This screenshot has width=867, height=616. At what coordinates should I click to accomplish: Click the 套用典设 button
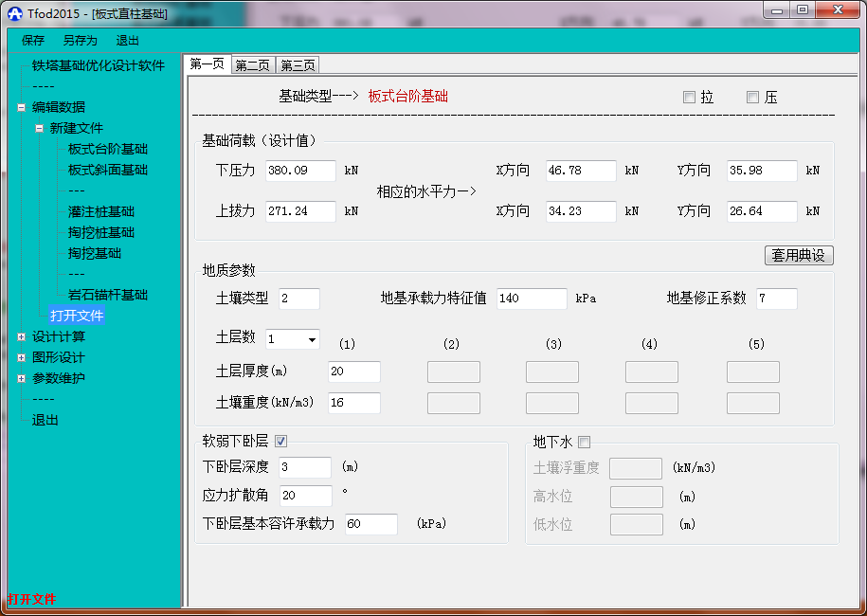pos(799,255)
